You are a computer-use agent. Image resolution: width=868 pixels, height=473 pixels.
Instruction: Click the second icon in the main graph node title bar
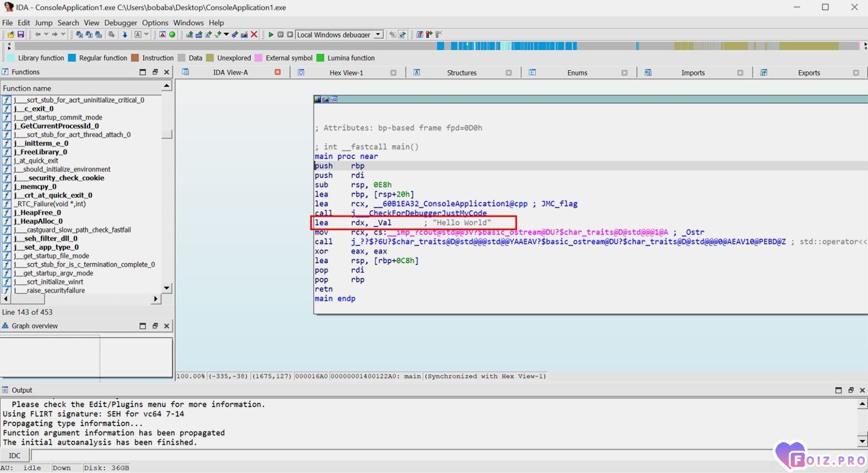[326, 99]
